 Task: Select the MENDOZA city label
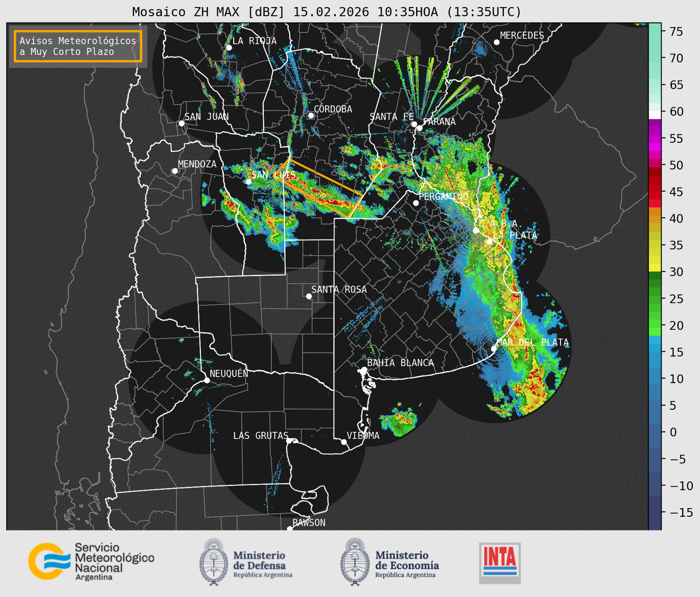(x=197, y=164)
